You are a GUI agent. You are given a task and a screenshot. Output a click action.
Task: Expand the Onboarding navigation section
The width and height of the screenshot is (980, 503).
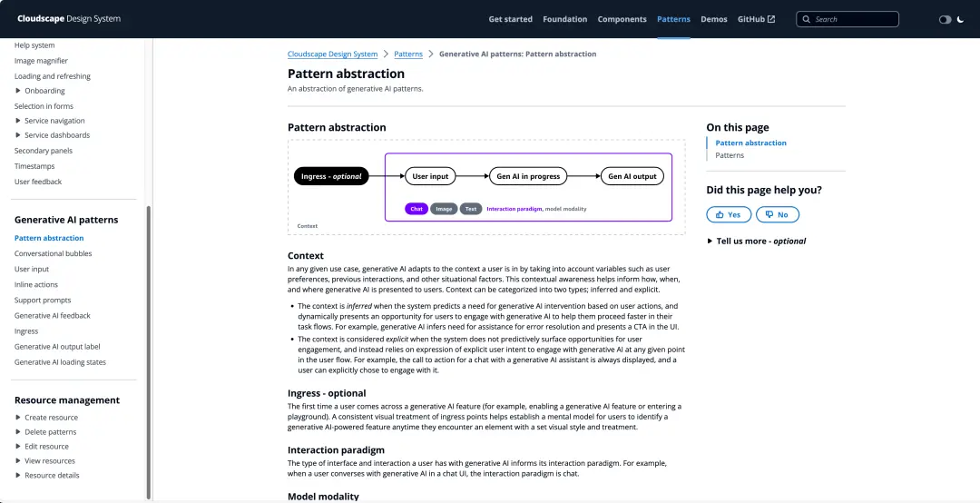click(x=18, y=91)
